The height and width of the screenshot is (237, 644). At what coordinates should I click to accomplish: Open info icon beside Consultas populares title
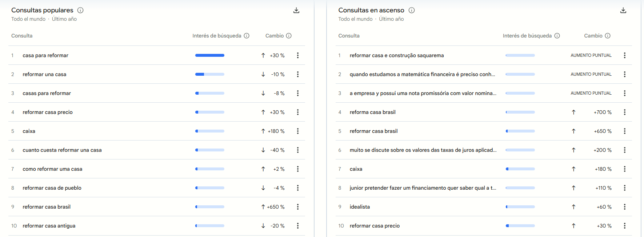point(80,10)
